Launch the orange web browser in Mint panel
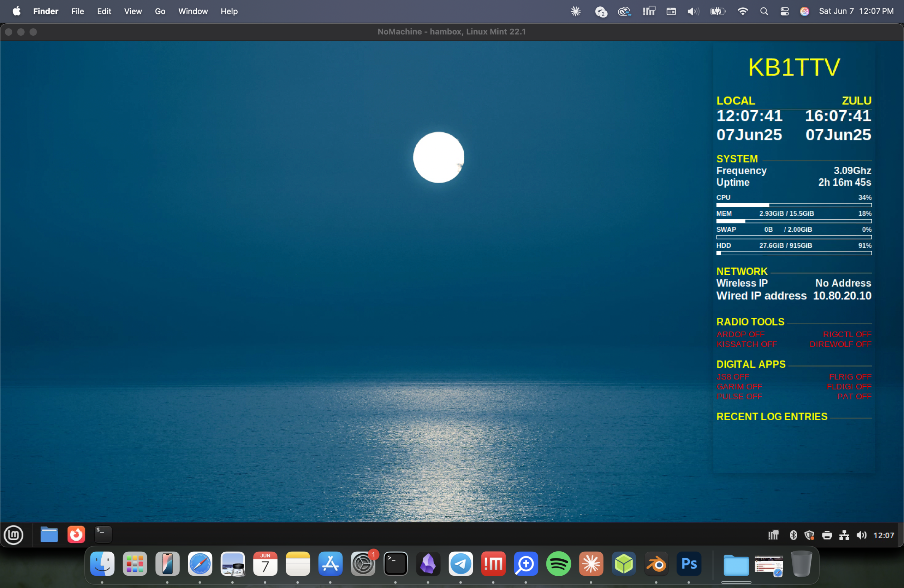The height and width of the screenshot is (588, 904). (x=76, y=535)
